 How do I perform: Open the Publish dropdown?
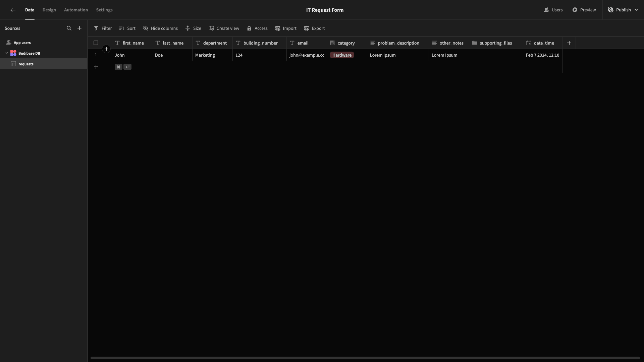click(623, 10)
